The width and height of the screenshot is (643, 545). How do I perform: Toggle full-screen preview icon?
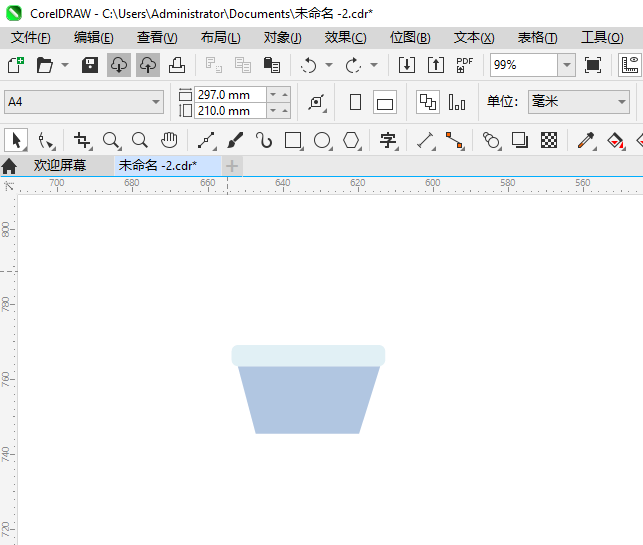(593, 65)
